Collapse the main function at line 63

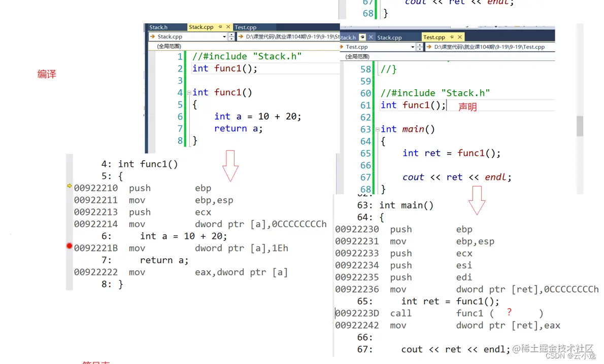pyautogui.click(x=378, y=130)
